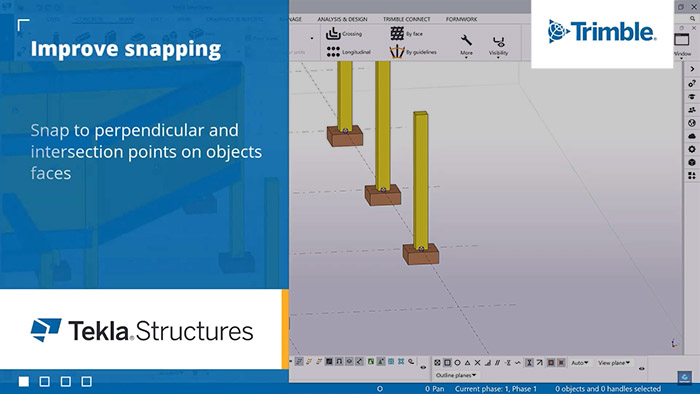
Task: Toggle snap to intersection points X icon
Action: coord(477,363)
